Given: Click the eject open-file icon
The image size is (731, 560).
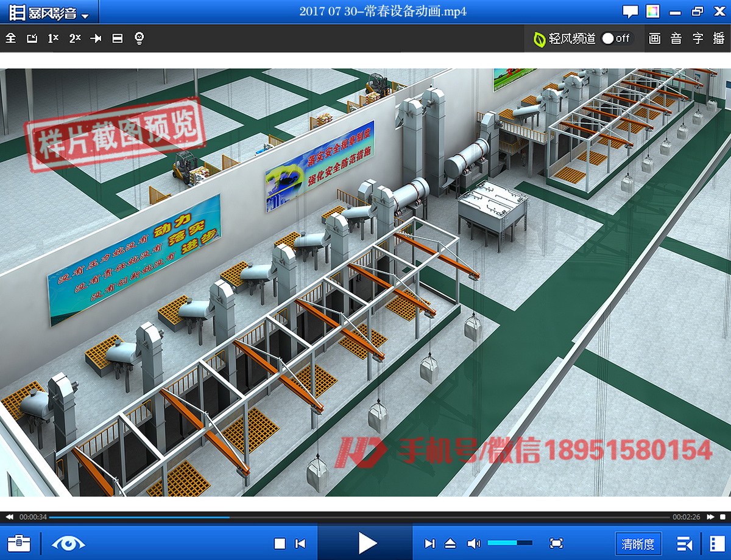Looking at the screenshot, I should 450,544.
